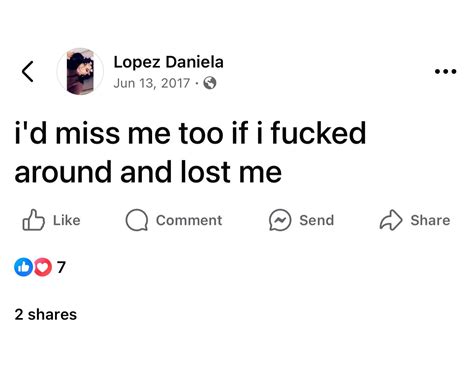This screenshot has width=474, height=366.
Task: Open Lopez Daniela's profile picture
Action: tap(80, 71)
